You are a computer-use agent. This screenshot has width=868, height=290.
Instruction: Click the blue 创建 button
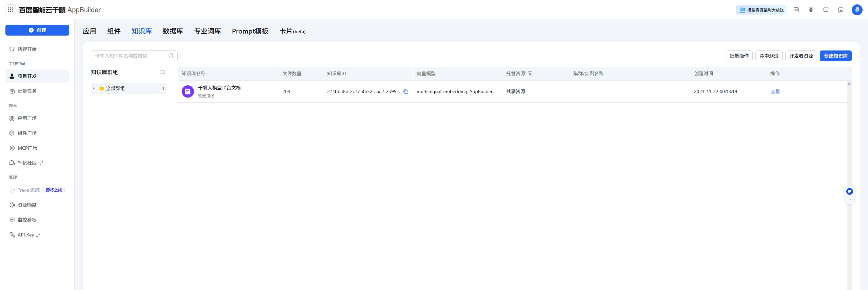37,30
